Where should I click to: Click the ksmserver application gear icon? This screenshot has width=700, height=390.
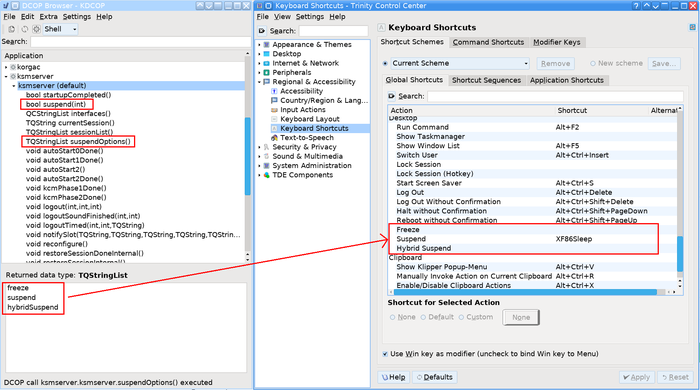[13, 76]
